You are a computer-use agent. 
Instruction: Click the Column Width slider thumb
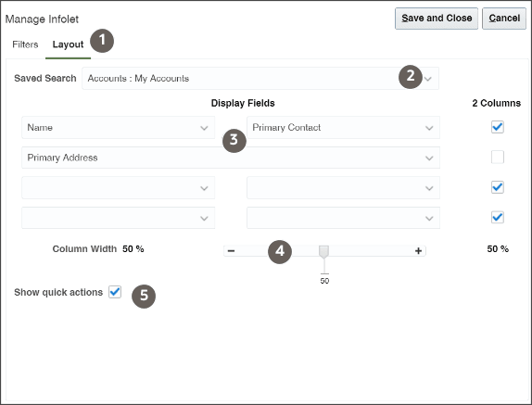pyautogui.click(x=324, y=252)
